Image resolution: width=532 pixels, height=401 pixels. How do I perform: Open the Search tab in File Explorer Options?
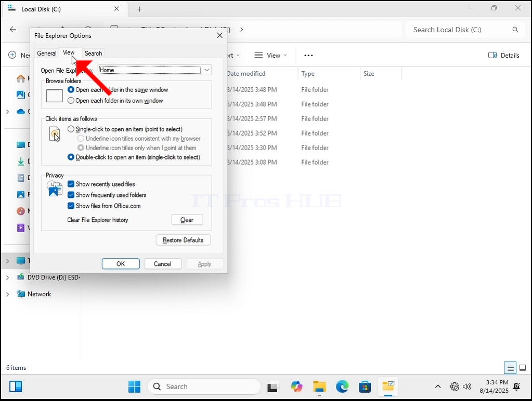tap(93, 53)
